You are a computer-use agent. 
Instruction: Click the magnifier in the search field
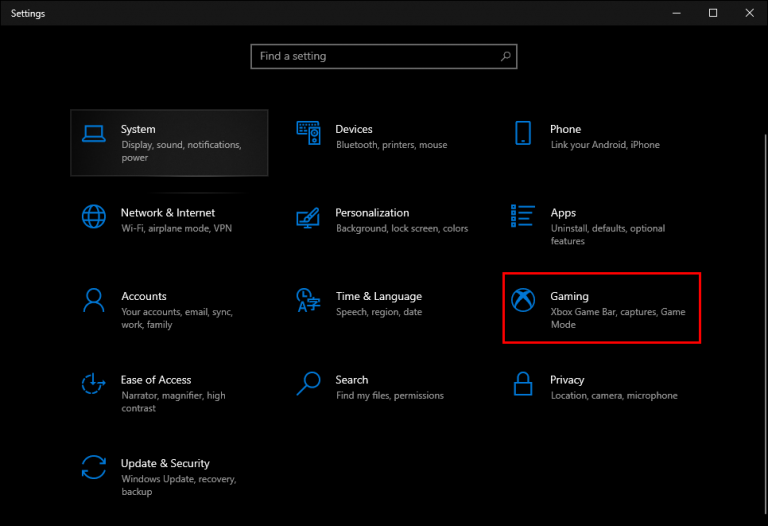pos(506,57)
